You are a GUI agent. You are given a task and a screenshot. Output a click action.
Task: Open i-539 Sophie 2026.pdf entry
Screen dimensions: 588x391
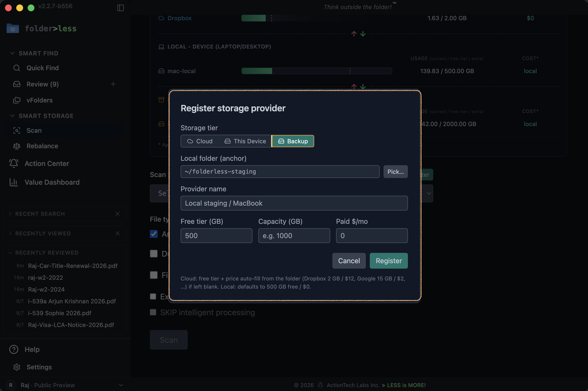click(x=60, y=313)
